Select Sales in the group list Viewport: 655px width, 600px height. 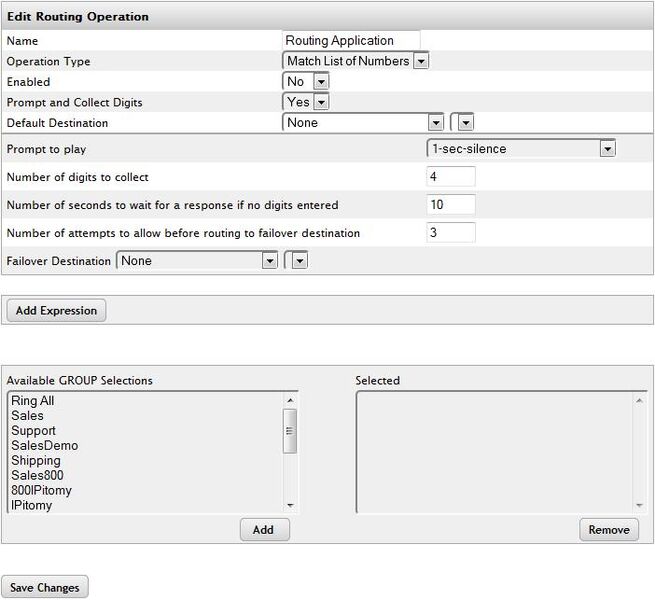click(x=27, y=416)
